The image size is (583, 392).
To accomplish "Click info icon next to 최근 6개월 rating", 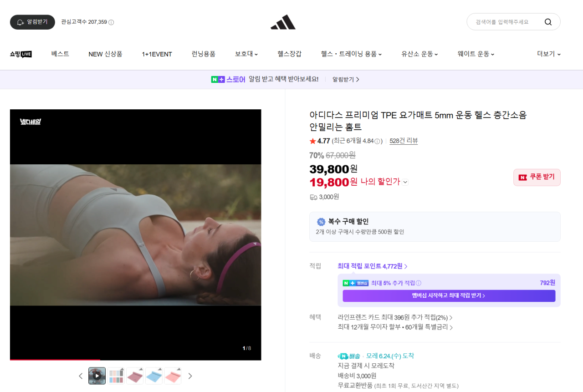I will pyautogui.click(x=377, y=141).
